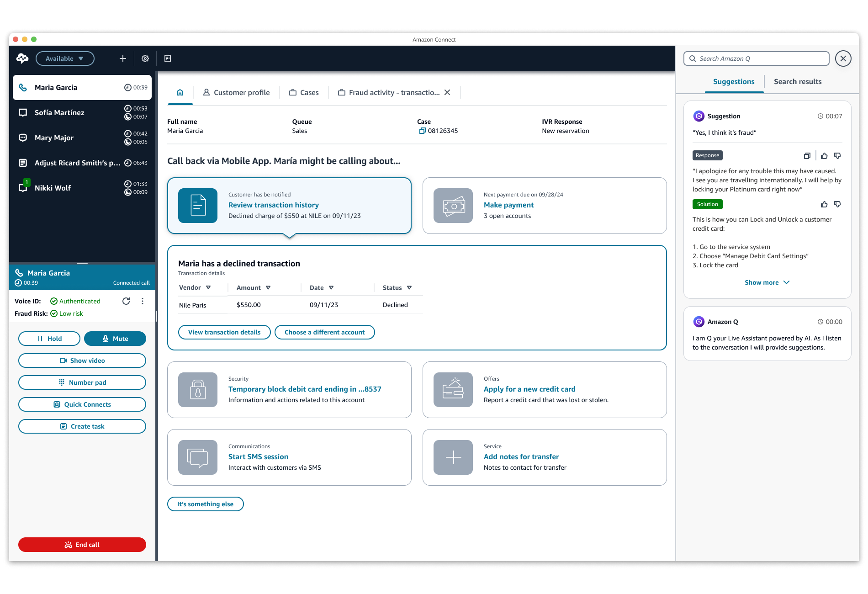The height and width of the screenshot is (594, 868).
Task: Put the current call on Hold
Action: 49,338
